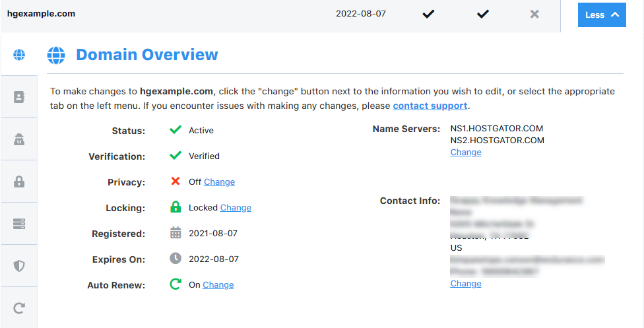
Task: Click the Change link next to Auto Renew On
Action: [x=218, y=285]
